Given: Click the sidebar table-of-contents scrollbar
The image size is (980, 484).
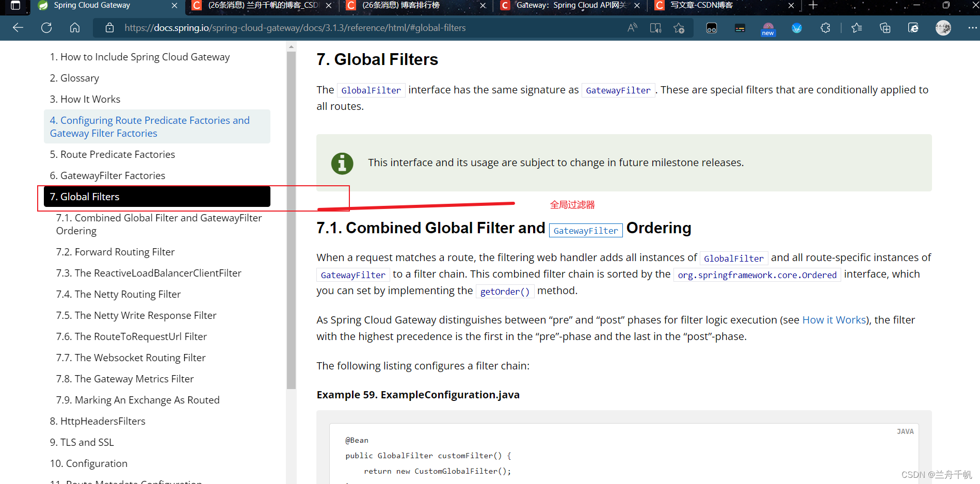Looking at the screenshot, I should click(292, 219).
